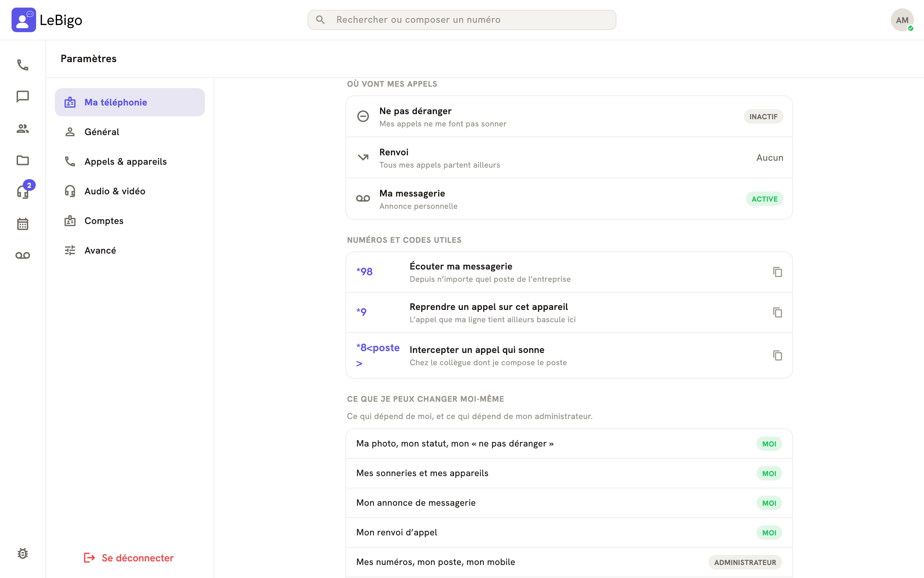924x578 pixels.
Task: Click the Mon renvoi d'appel row
Action: coord(569,532)
